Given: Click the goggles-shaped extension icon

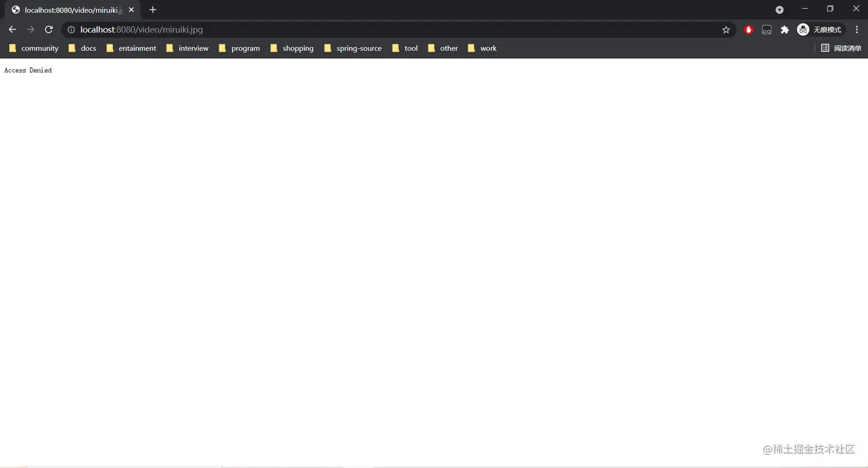Looking at the screenshot, I should pyautogui.click(x=766, y=29).
